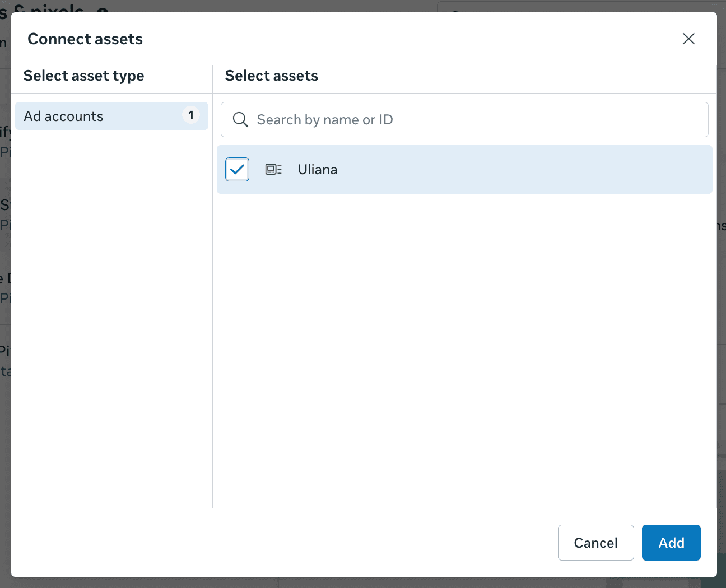726x588 pixels.
Task: Click the '1' count badge on Ad accounts
Action: [190, 115]
